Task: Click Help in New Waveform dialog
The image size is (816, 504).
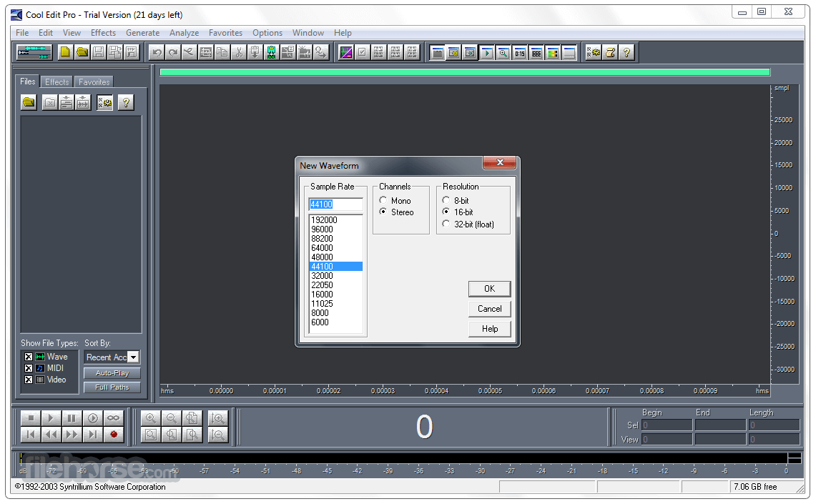Action: tap(490, 329)
